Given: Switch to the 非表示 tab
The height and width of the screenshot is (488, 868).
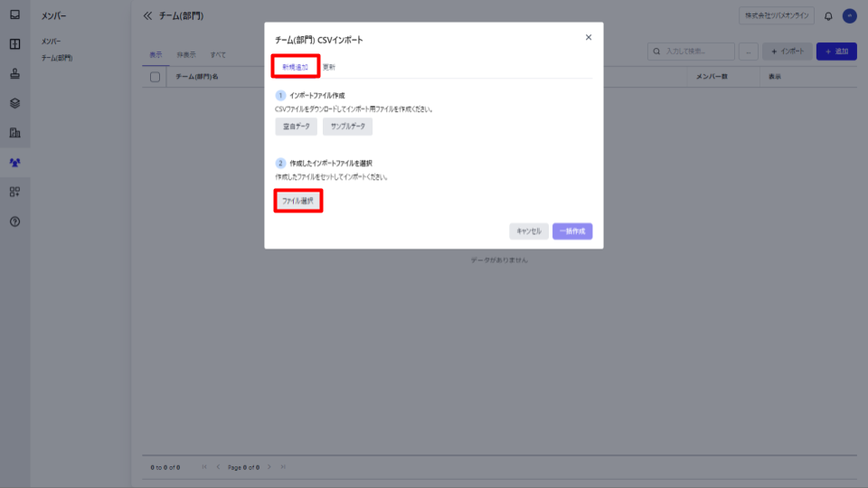Looking at the screenshot, I should [x=186, y=55].
